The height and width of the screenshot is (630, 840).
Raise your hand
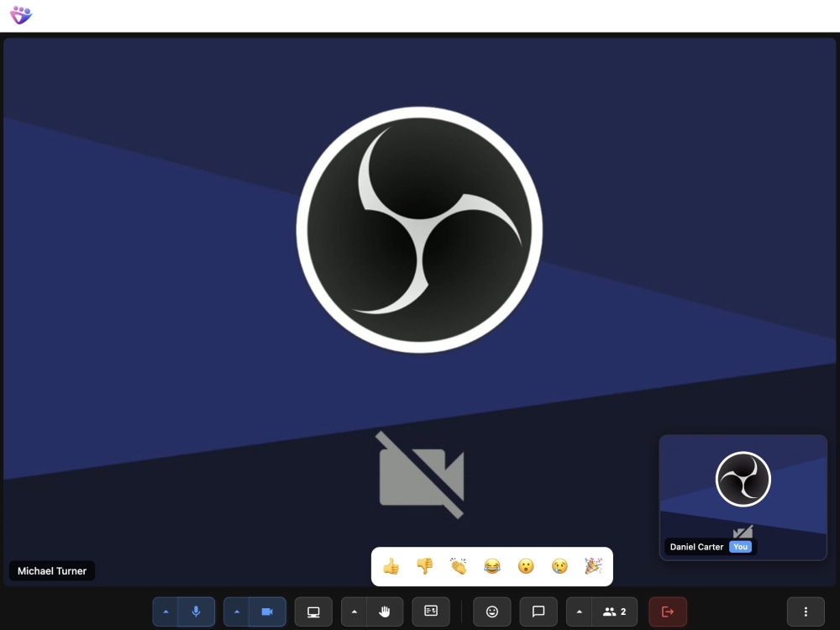tap(385, 612)
